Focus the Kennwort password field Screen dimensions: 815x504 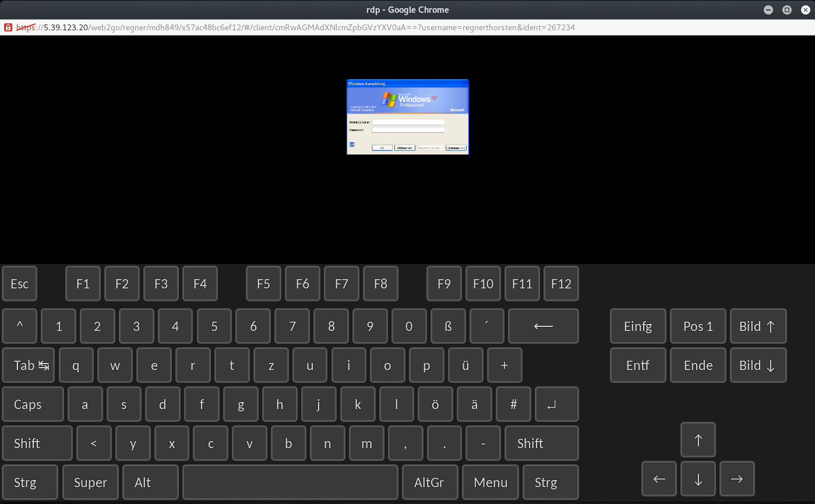(408, 130)
